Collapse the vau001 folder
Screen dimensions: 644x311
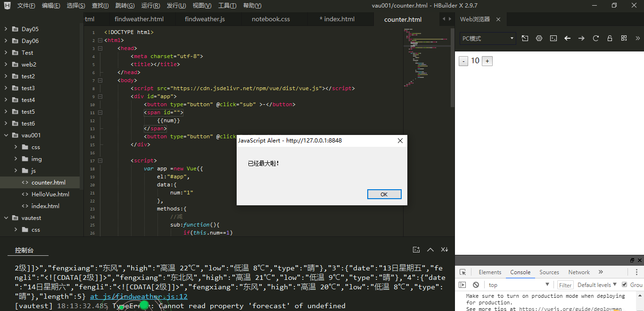[6, 135]
